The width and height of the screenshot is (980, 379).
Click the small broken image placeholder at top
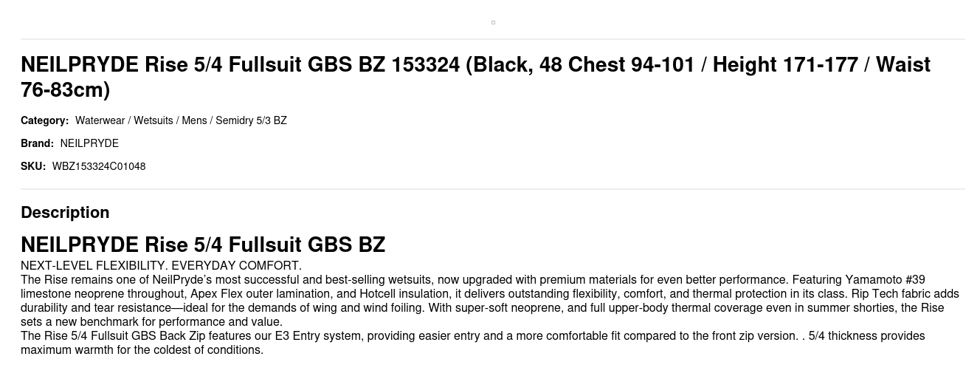[x=493, y=22]
